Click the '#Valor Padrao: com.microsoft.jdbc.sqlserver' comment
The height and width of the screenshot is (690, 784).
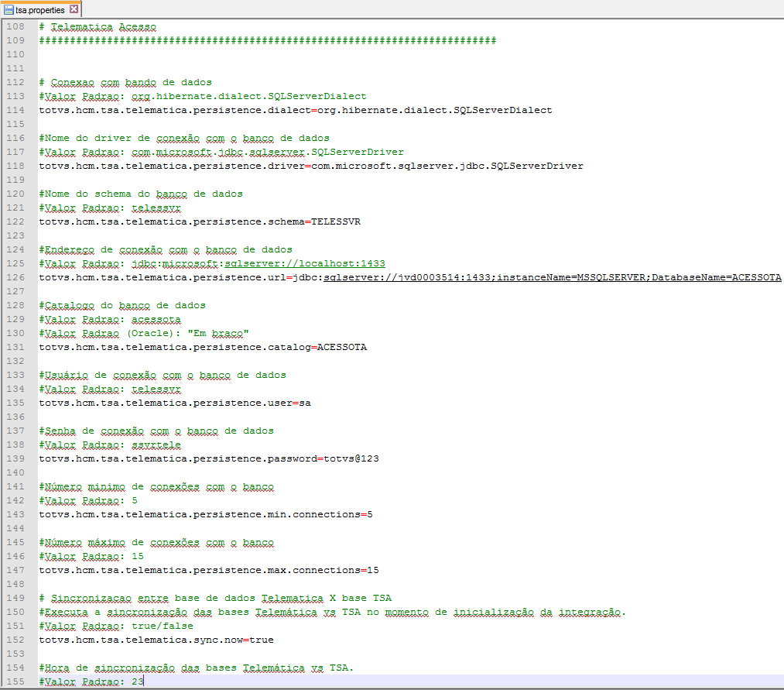(x=221, y=152)
